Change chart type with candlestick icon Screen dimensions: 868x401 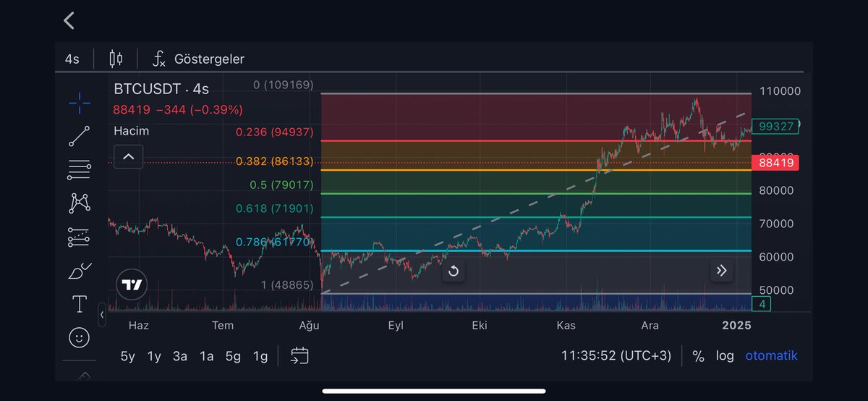click(116, 59)
